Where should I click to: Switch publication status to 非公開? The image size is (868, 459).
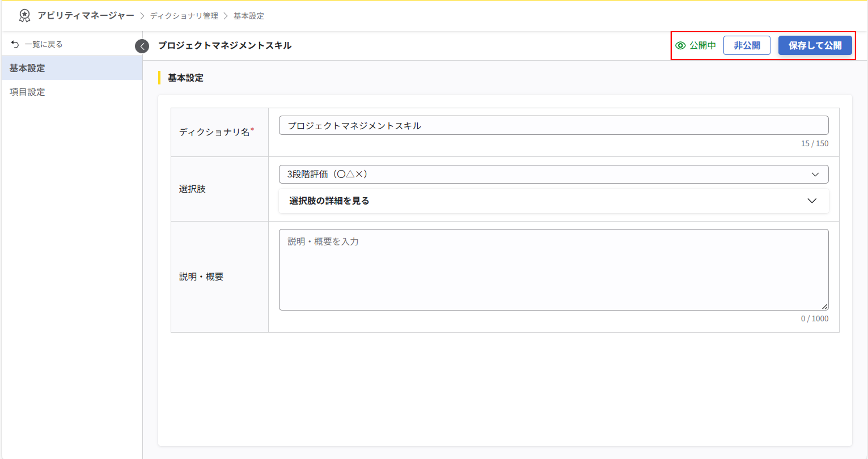(747, 45)
